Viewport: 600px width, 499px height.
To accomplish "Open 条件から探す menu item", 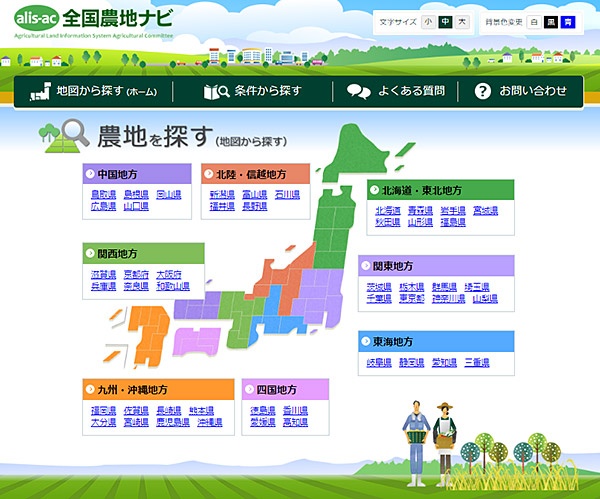I will click(253, 91).
